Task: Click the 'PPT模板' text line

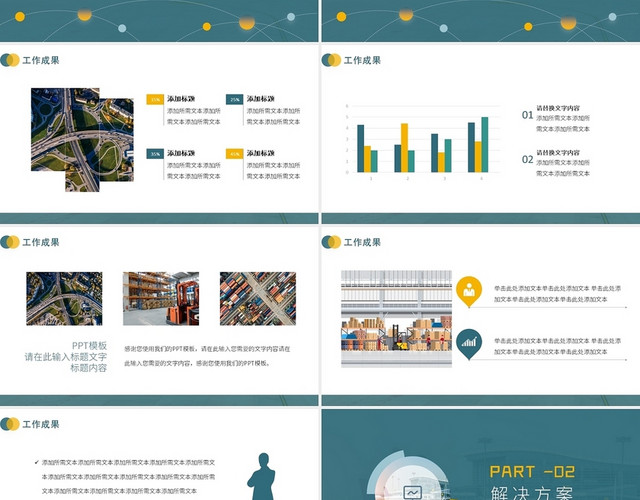Action: (x=89, y=346)
